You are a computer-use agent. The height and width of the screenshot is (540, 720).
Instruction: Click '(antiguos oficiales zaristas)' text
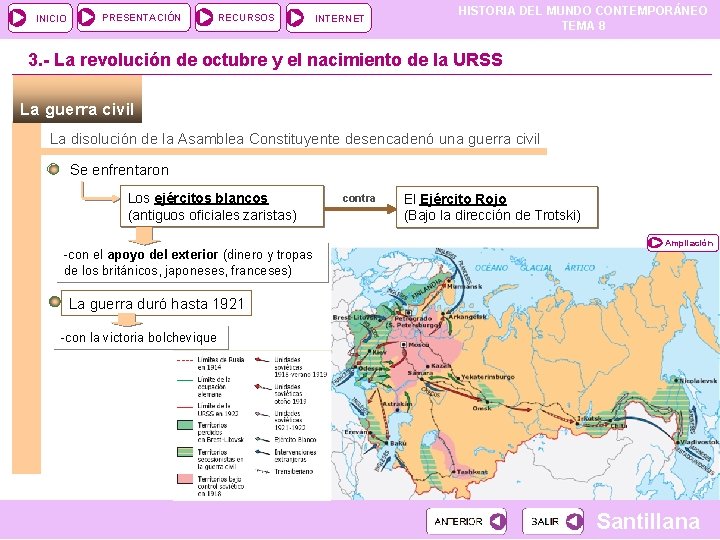click(212, 215)
